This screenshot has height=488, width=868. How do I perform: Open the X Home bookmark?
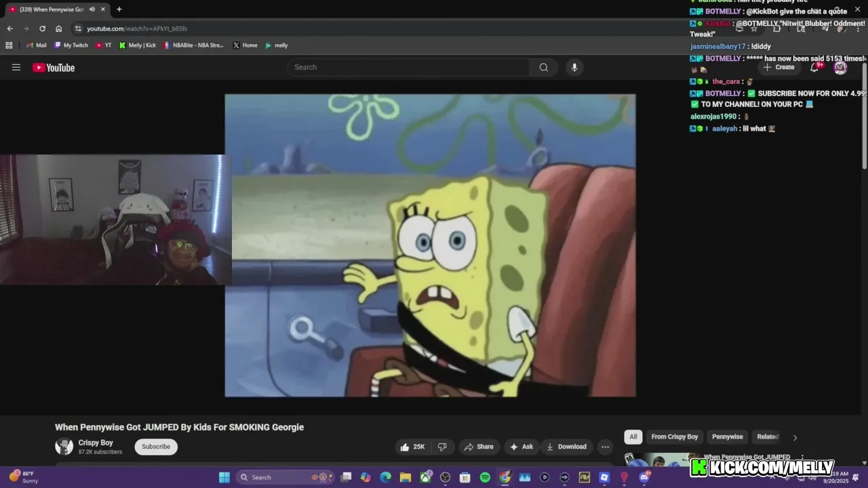[245, 45]
